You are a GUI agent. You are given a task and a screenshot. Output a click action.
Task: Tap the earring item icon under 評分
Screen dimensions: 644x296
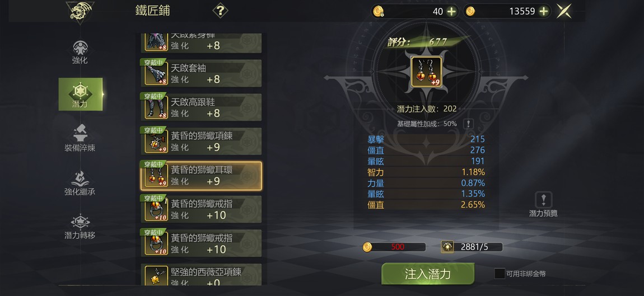[x=426, y=72]
